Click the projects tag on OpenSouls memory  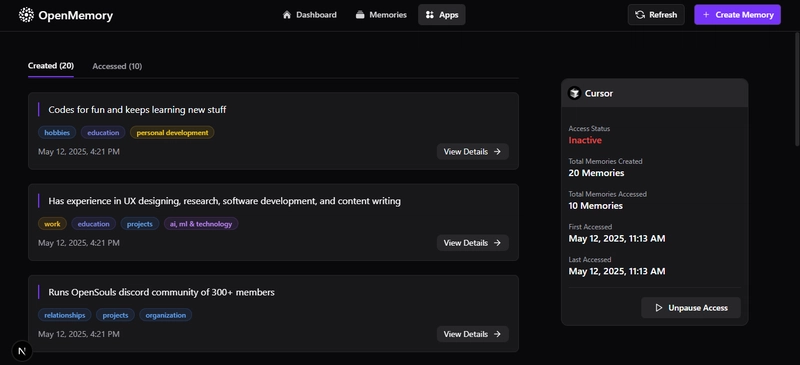(115, 315)
